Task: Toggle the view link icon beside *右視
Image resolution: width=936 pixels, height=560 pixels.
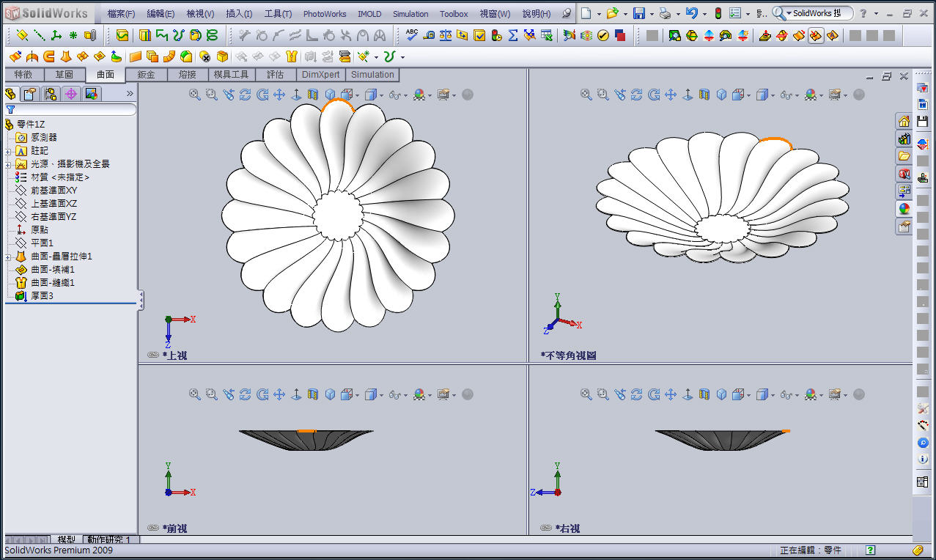Action: 546,528
